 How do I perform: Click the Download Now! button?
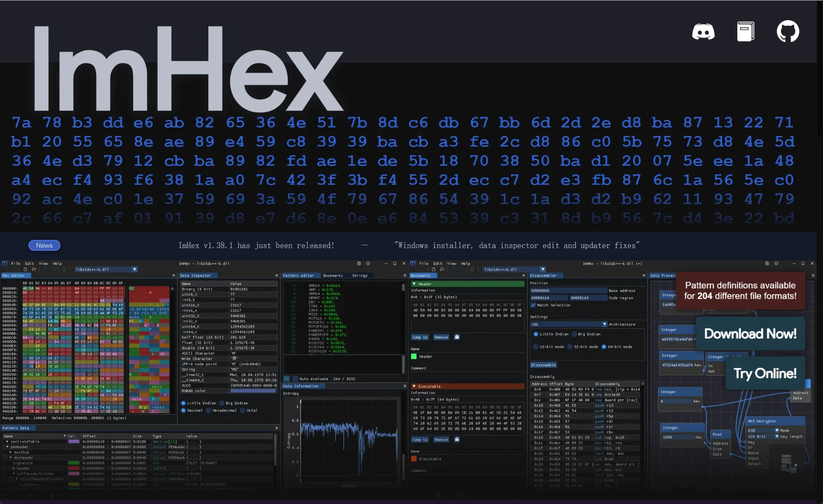[750, 334]
